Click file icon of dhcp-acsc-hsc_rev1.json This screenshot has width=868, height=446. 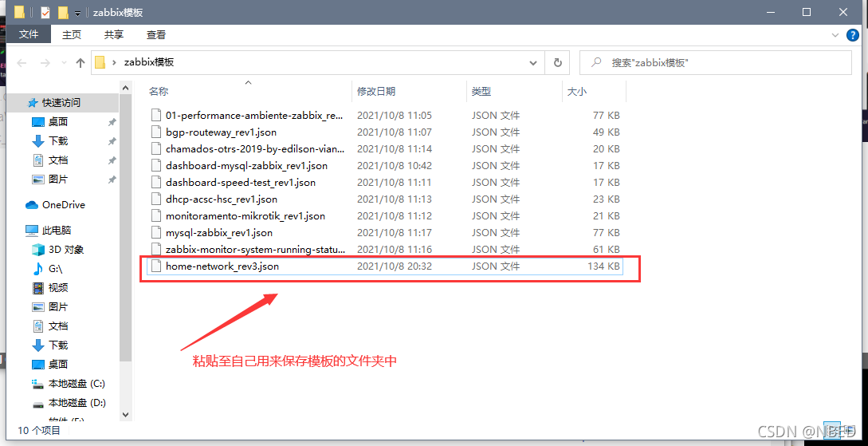point(156,199)
